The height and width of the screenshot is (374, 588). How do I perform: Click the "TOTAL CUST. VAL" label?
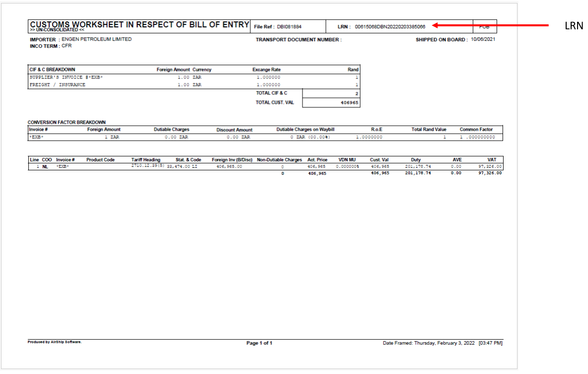275,102
